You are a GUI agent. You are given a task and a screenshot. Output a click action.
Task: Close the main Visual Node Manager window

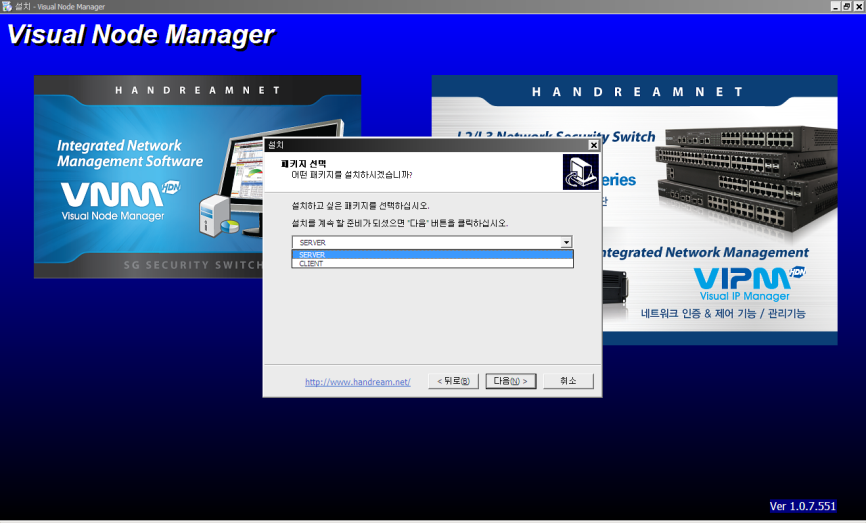(x=859, y=7)
